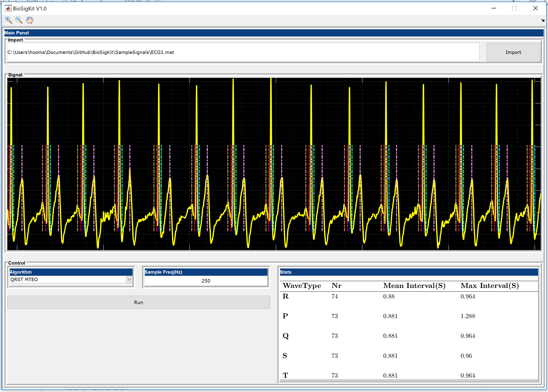Image resolution: width=548 pixels, height=392 pixels.
Task: Click the Sample Freq value showing 250
Action: (206, 280)
